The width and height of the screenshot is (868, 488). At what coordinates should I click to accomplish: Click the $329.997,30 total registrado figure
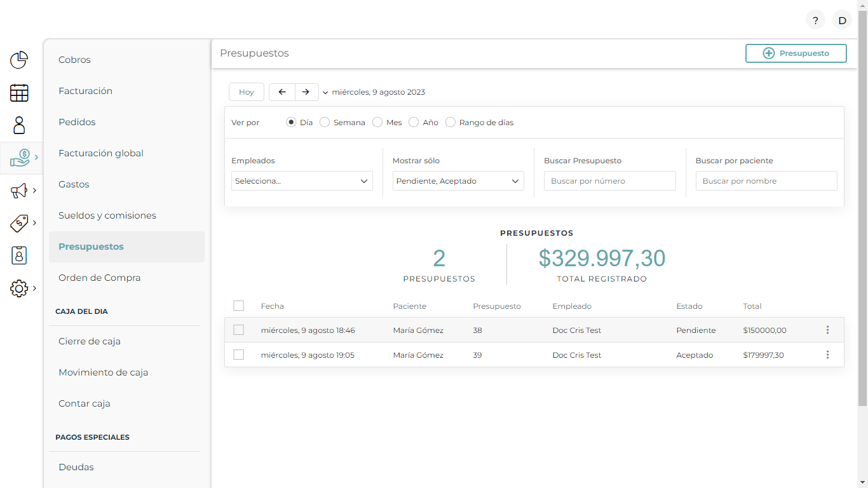pos(602,258)
